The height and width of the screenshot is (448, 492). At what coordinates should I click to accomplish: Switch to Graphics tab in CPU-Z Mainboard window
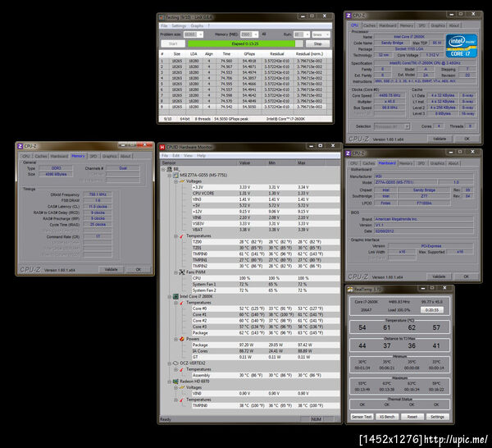(437, 163)
